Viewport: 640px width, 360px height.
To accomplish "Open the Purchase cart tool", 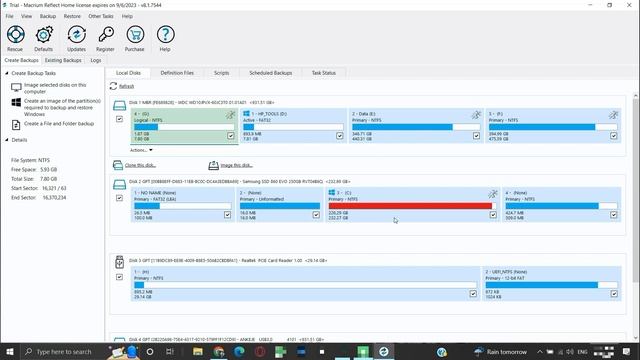I will pos(135,38).
